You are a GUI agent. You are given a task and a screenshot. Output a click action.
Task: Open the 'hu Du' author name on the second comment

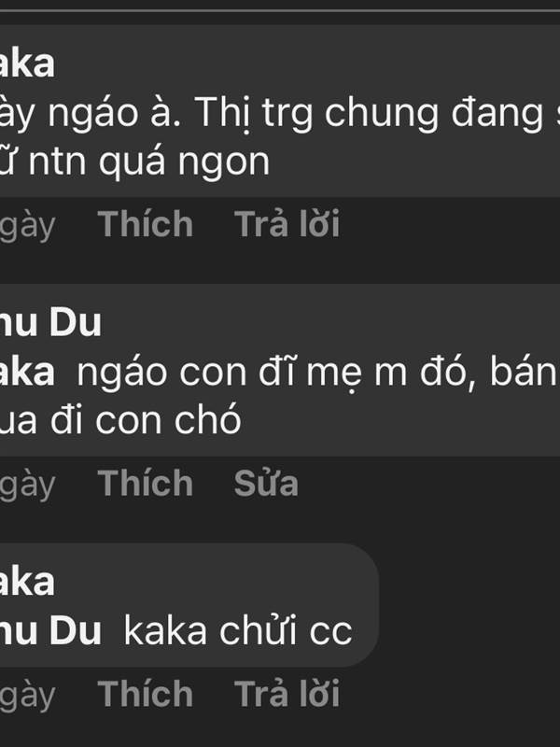click(x=50, y=323)
